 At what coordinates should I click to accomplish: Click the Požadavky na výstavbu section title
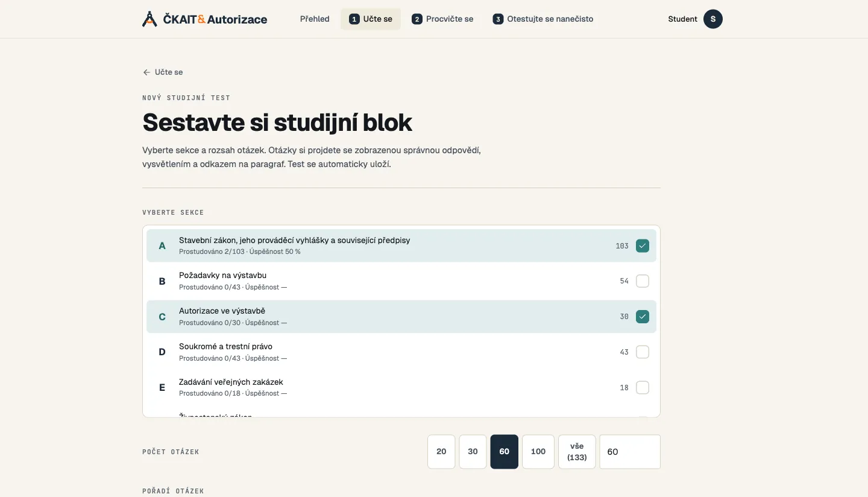[x=222, y=276]
